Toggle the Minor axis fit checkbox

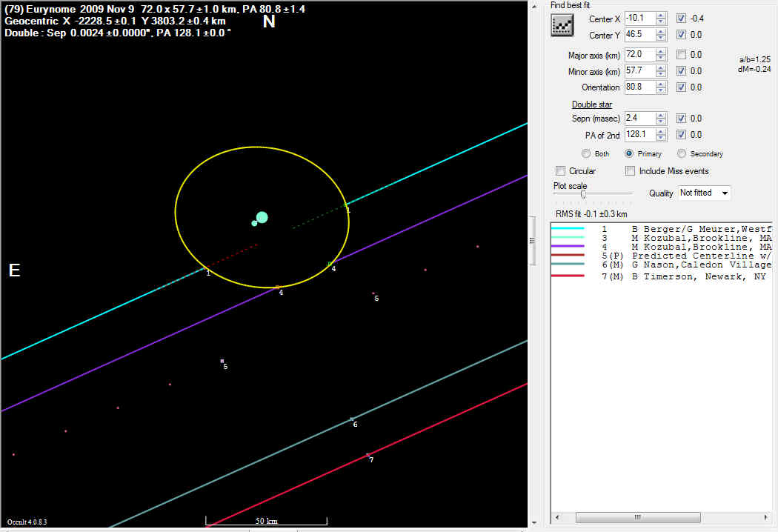(681, 71)
